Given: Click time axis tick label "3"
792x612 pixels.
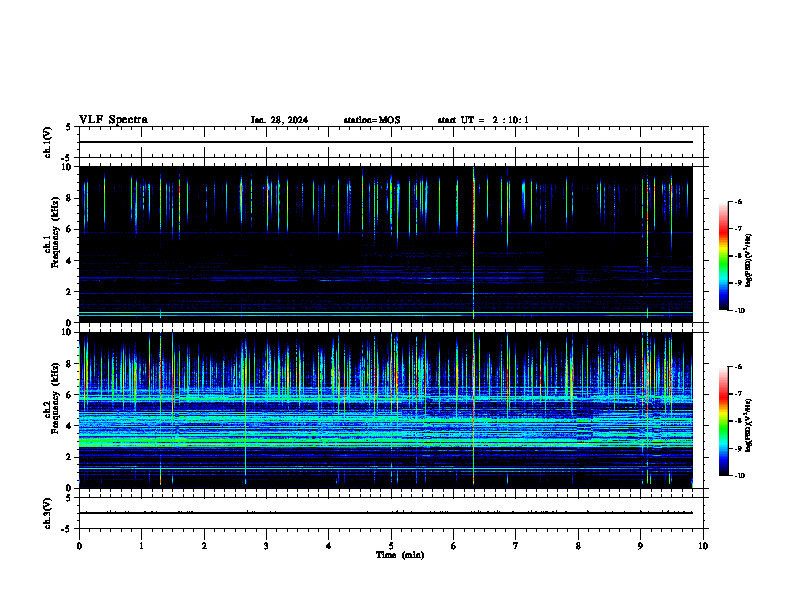Looking at the screenshot, I should click(x=266, y=546).
